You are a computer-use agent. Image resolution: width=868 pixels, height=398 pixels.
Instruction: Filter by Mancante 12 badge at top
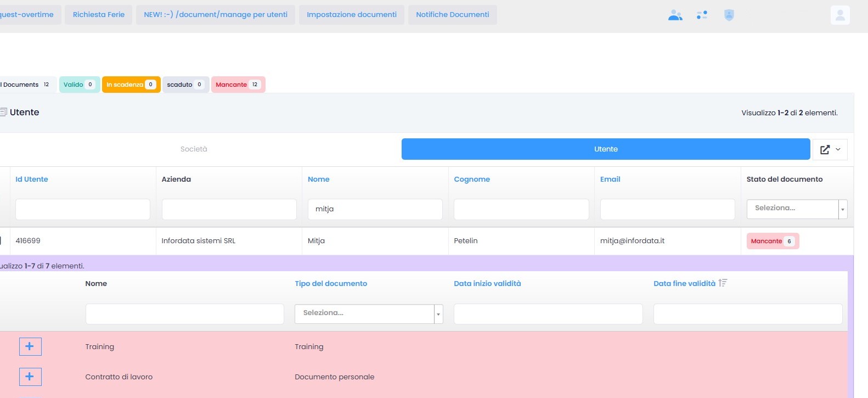(x=238, y=85)
